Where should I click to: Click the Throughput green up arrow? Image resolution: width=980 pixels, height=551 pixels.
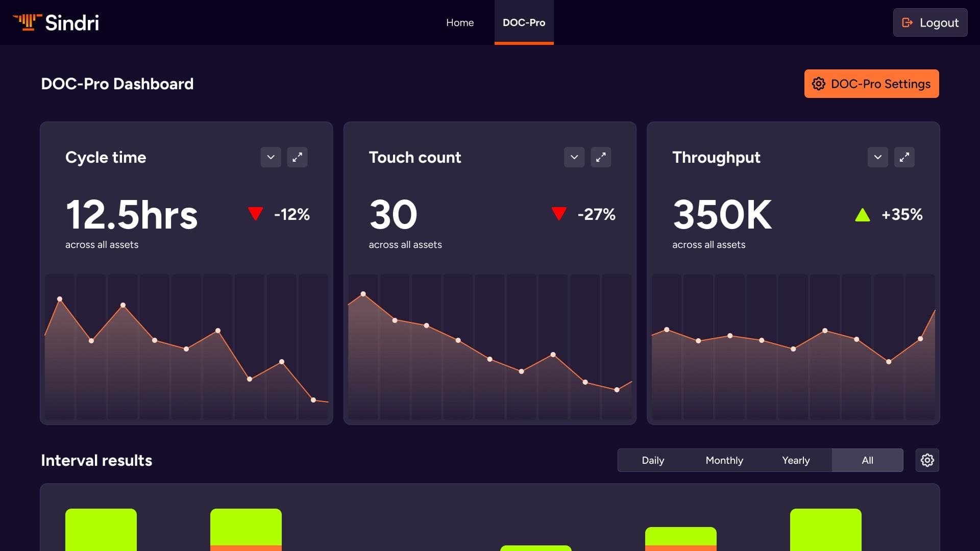click(862, 215)
